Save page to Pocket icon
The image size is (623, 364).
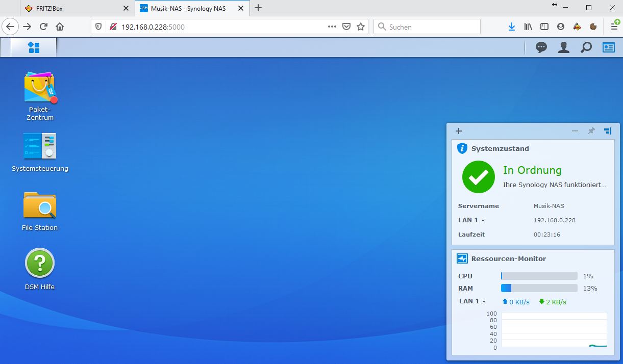tap(346, 27)
